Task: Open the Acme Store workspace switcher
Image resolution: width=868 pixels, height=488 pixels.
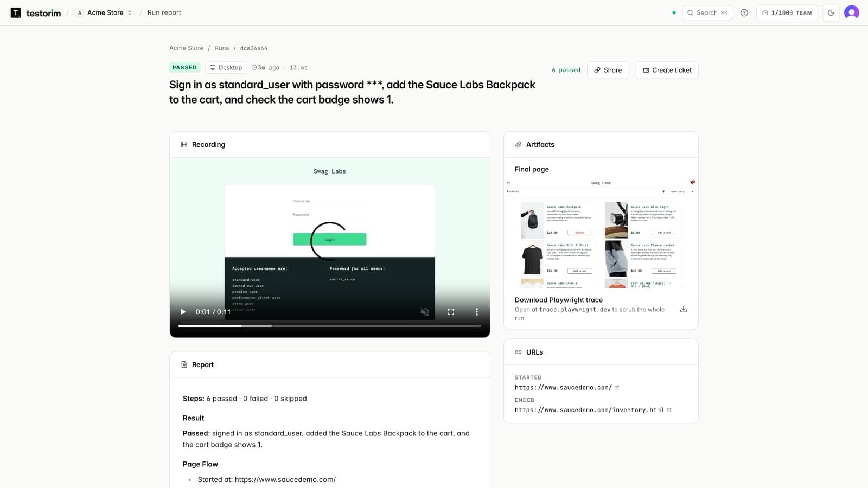Action: pos(104,12)
